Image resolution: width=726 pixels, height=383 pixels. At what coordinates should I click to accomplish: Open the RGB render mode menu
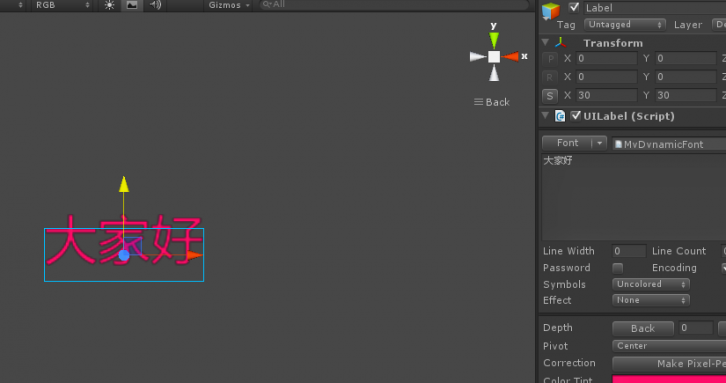point(61,5)
